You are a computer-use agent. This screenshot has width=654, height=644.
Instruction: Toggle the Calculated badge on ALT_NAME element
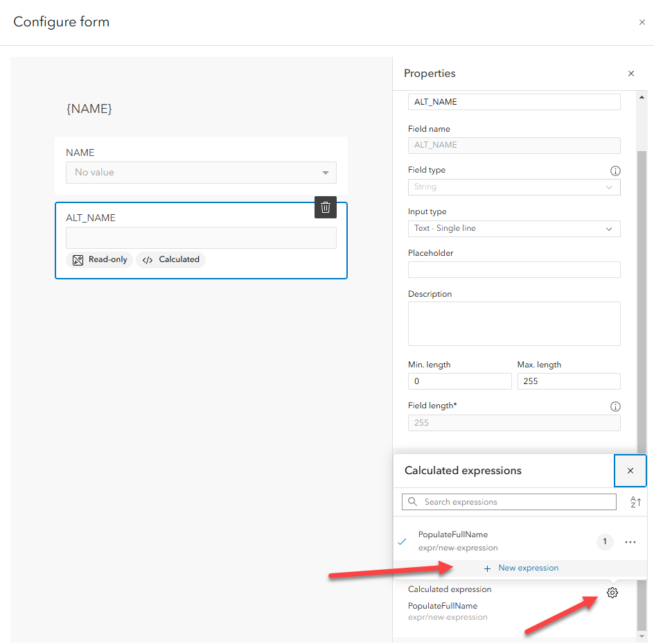(170, 259)
